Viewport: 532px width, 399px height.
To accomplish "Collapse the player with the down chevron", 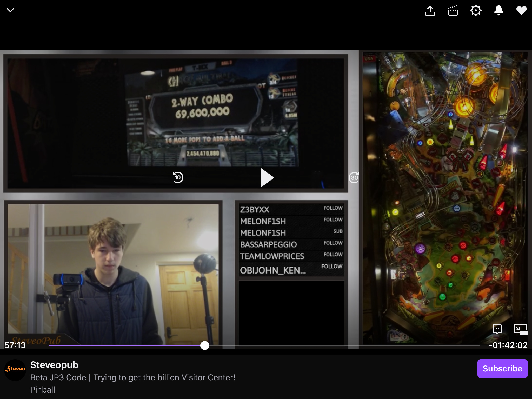I will pos(10,10).
